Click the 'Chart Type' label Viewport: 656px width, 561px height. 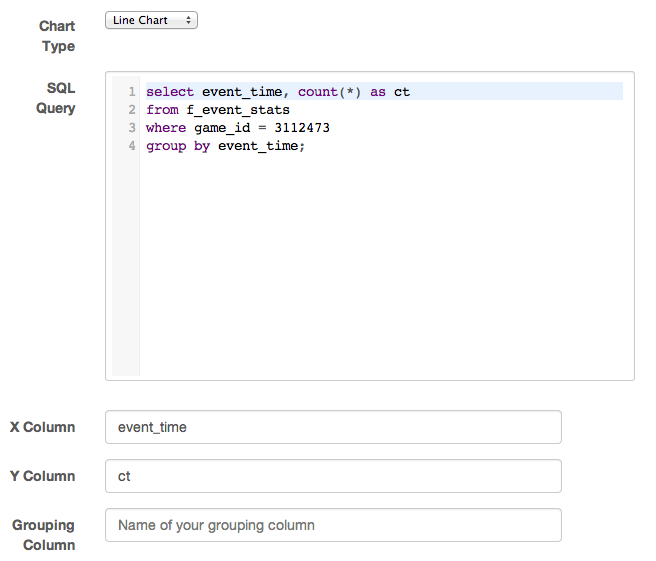point(57,36)
